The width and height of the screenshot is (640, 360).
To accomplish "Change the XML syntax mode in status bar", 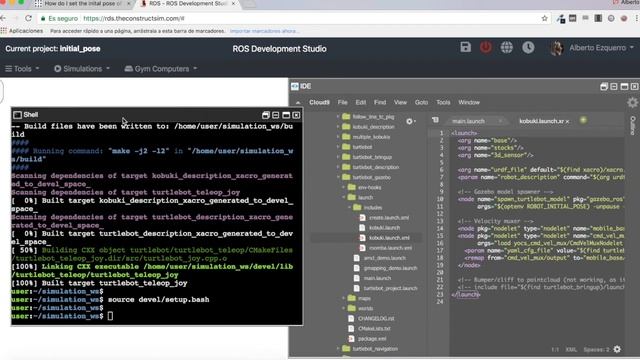I will click(x=571, y=350).
